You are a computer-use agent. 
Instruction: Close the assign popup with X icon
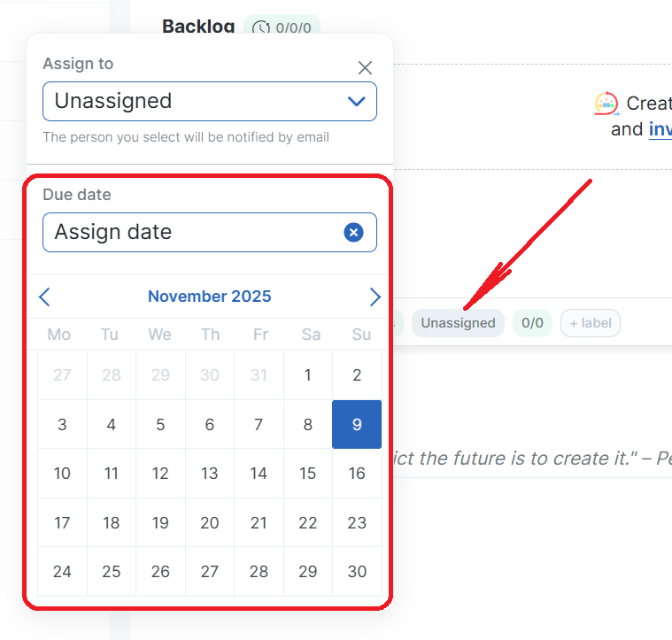[365, 67]
